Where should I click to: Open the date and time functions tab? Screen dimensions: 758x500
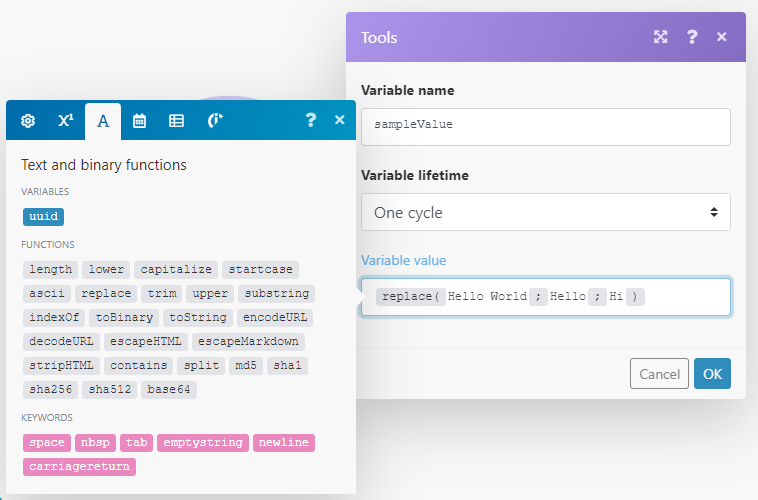click(x=139, y=120)
